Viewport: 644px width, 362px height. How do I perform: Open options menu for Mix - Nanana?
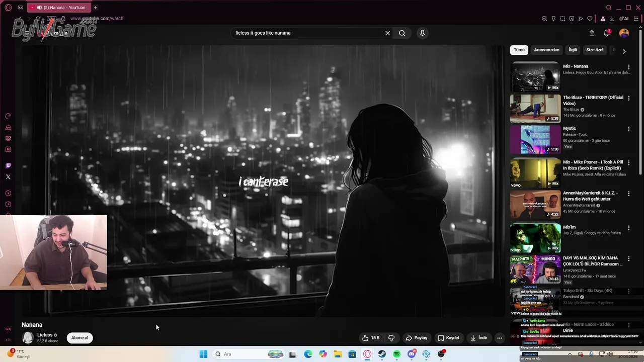pyautogui.click(x=628, y=67)
